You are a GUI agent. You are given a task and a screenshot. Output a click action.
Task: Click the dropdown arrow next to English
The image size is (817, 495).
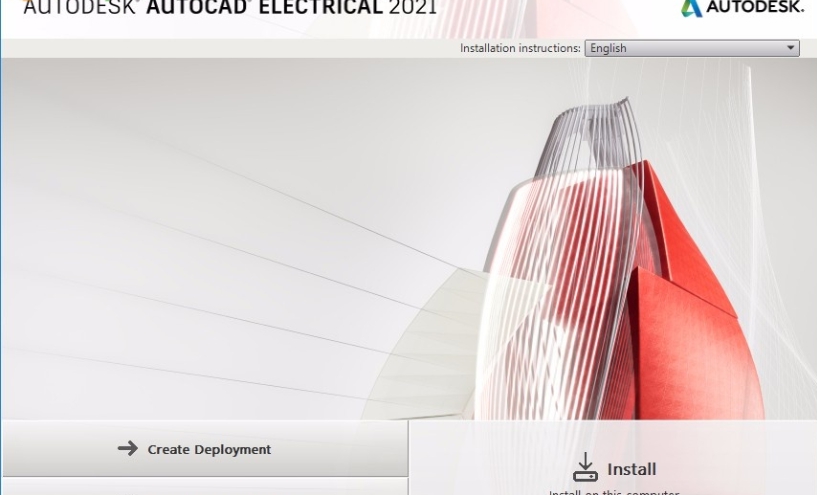pos(790,48)
